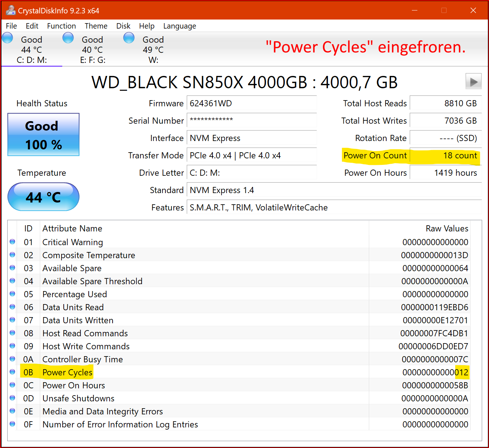Click the Raw Values column header

pyautogui.click(x=447, y=229)
